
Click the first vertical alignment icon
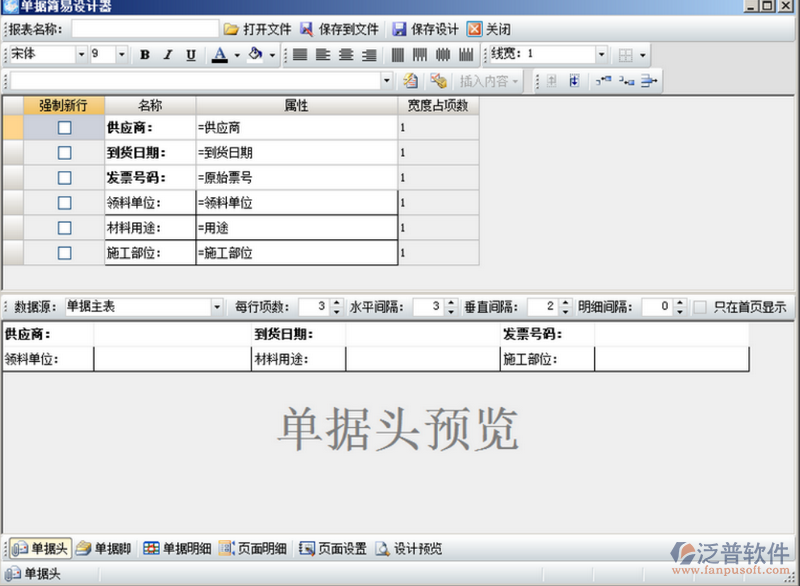(x=397, y=55)
